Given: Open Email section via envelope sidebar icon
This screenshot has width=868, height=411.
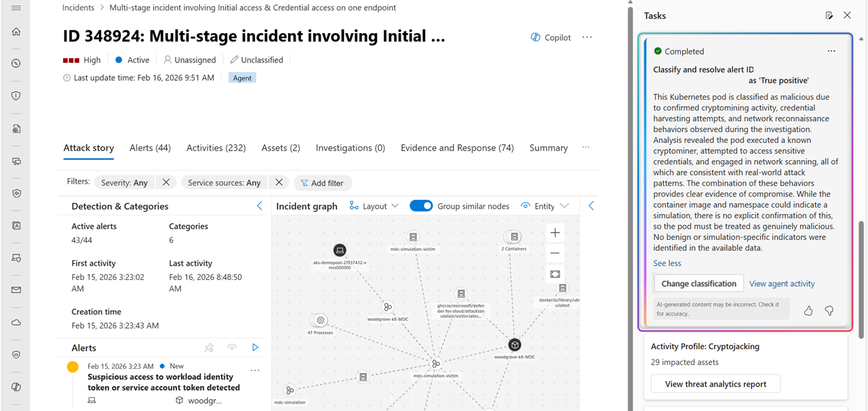Looking at the screenshot, I should click(16, 290).
